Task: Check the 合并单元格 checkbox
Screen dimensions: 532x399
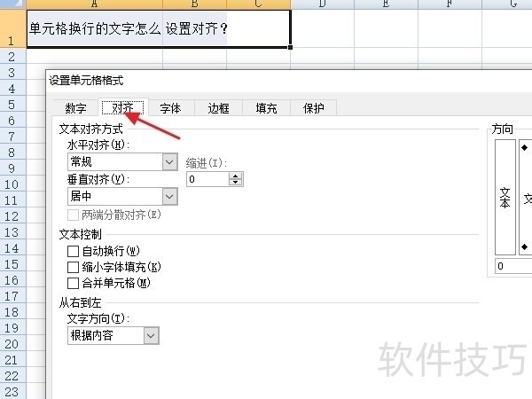Action: point(73,284)
